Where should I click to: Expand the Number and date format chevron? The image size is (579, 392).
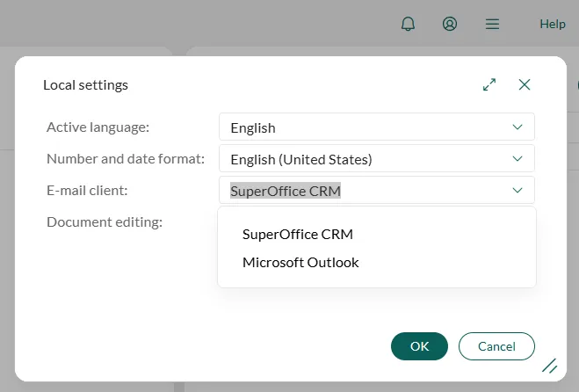click(x=517, y=159)
